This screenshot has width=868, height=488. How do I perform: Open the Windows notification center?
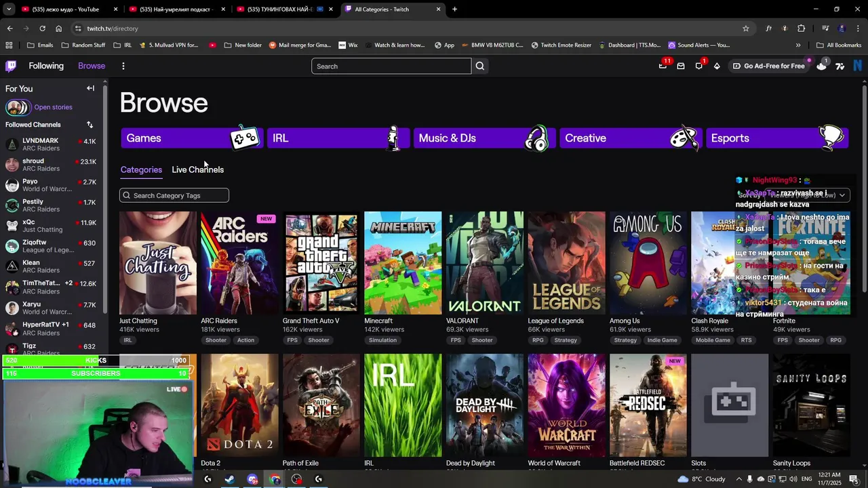[x=854, y=479]
